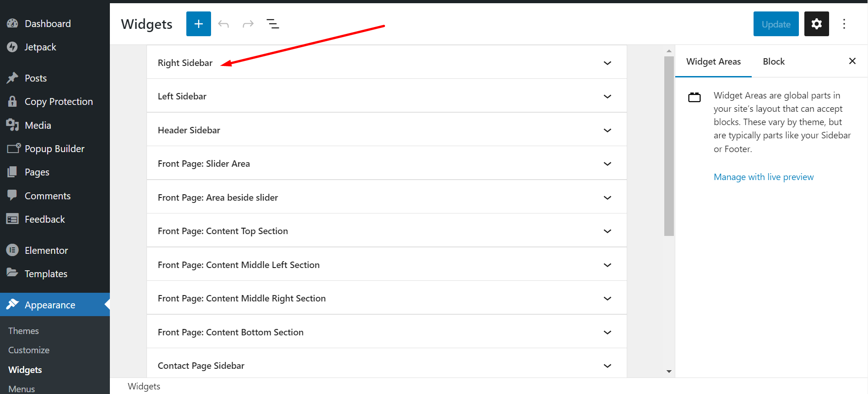Open Elementor in the admin menu
Screen dimensions: 868x394
pyautogui.click(x=46, y=251)
